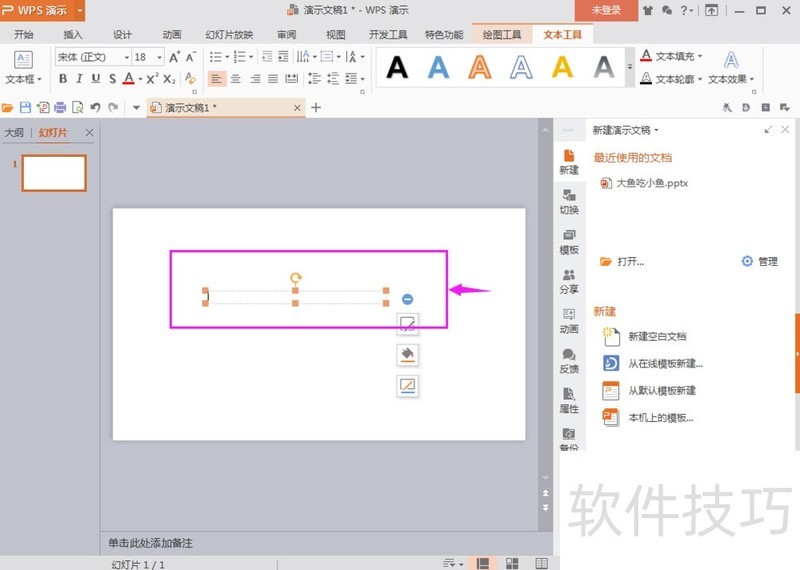Expand the 文本效果 text effects dropdown
Screen dimensions: 800x570
[731, 79]
